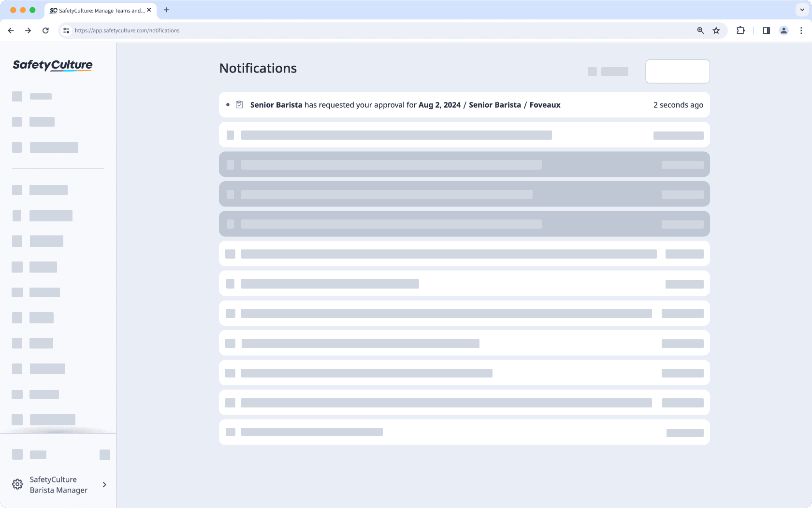Open the browser extensions puzzle icon

click(x=740, y=30)
